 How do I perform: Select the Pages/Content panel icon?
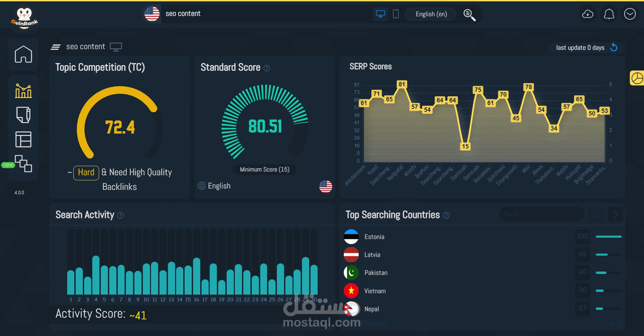pos(23,115)
